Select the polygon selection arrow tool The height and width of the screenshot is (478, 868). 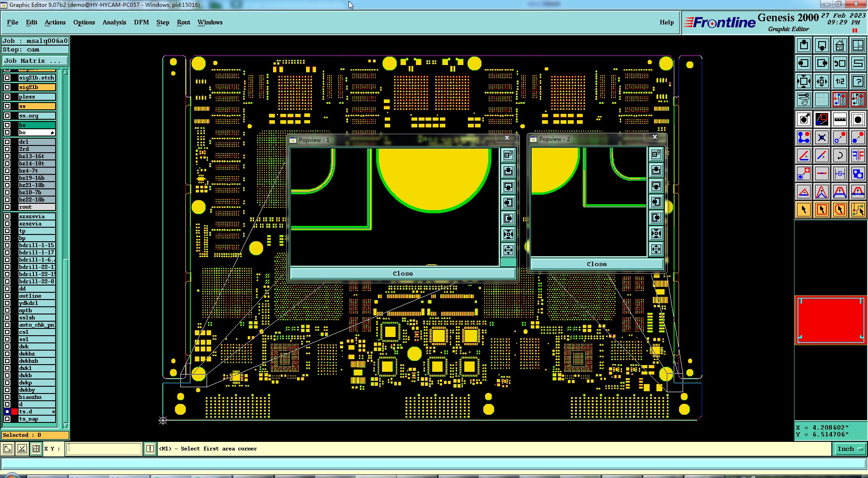840,210
